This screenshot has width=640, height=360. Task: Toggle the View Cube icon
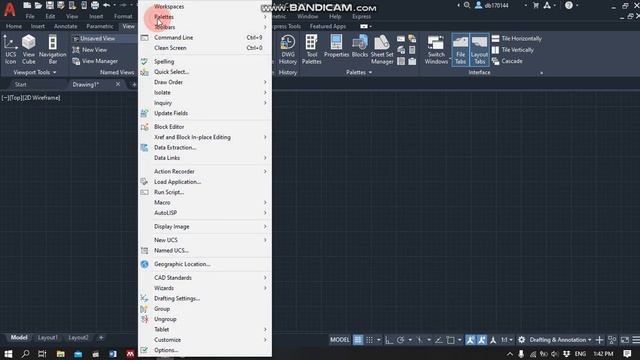click(x=29, y=49)
